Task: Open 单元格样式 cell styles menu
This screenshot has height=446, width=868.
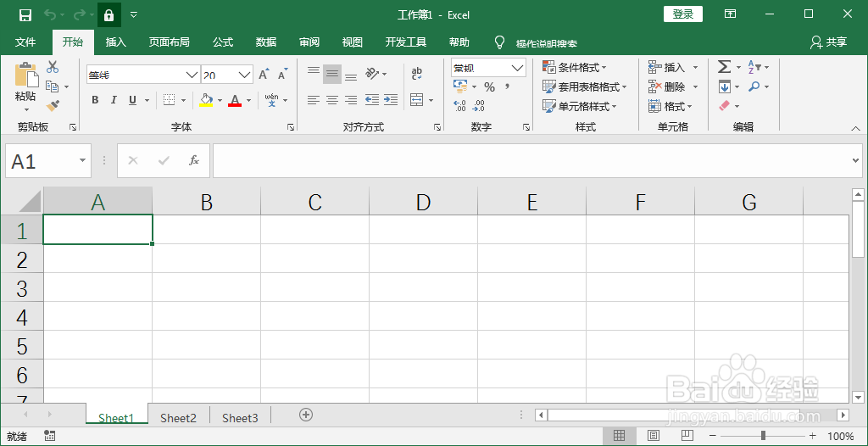Action: [580, 106]
